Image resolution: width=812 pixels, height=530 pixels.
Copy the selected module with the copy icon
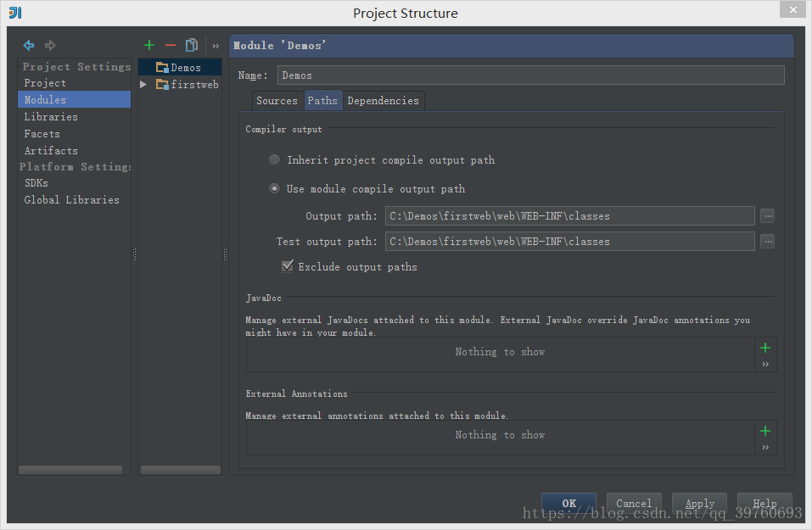[192, 46]
